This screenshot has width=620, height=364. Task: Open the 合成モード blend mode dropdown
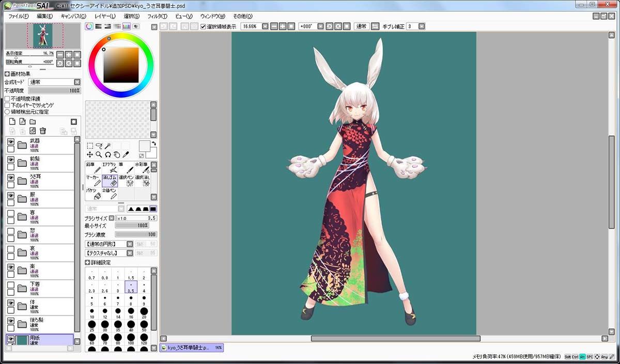pyautogui.click(x=54, y=82)
